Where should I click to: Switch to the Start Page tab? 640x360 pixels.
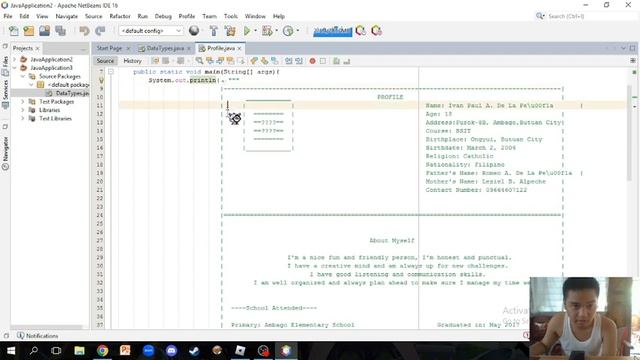109,48
